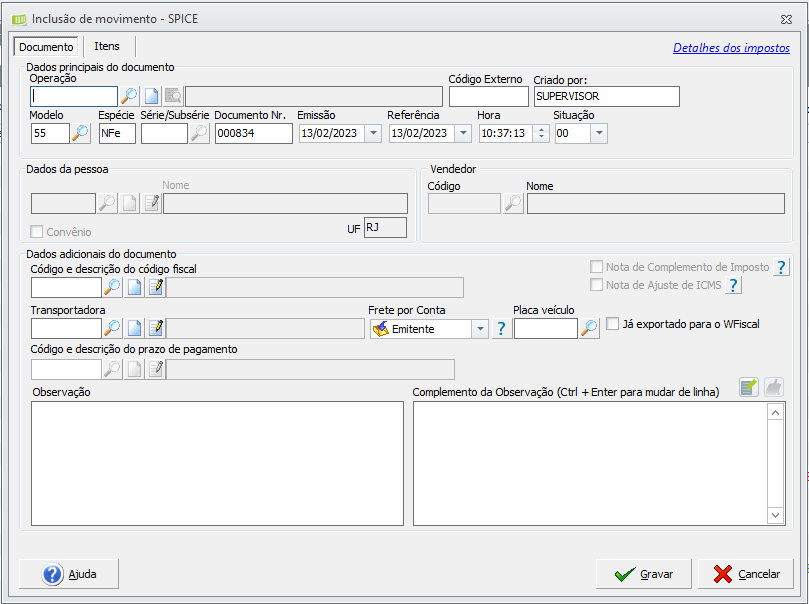Open help for Nota de Complemento de Imposto
This screenshot has height=604, width=809.
(781, 267)
